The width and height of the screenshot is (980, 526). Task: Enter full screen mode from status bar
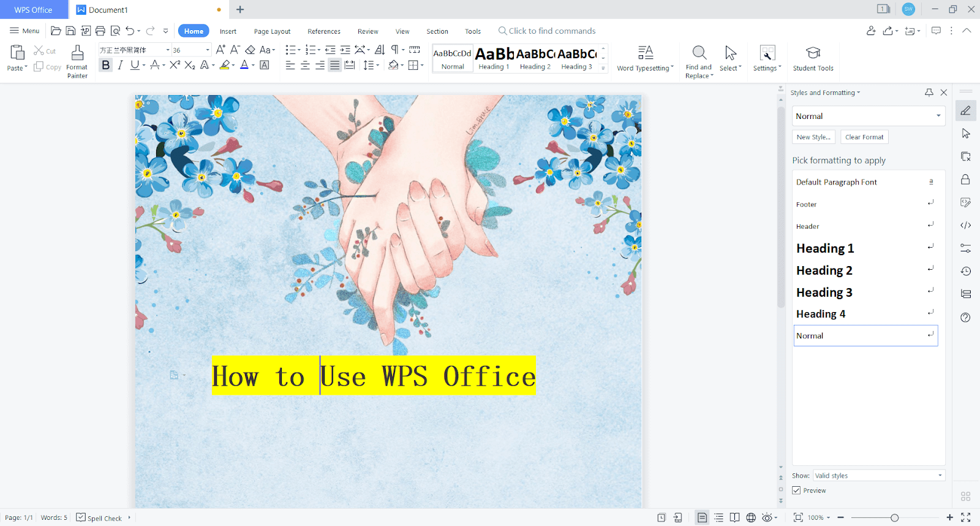(x=966, y=517)
